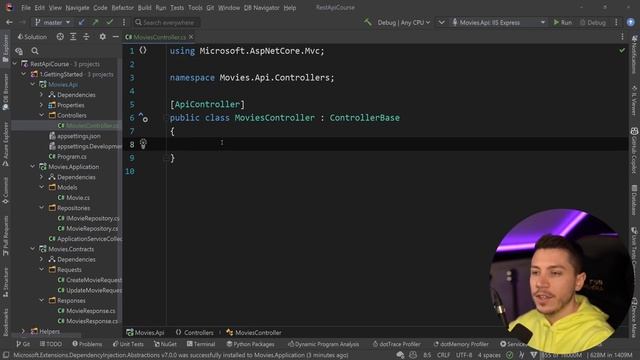Click the Build hammer icon

click(368, 22)
